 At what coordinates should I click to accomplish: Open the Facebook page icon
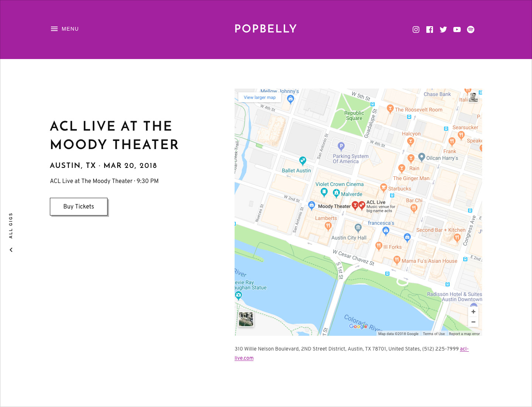point(430,30)
